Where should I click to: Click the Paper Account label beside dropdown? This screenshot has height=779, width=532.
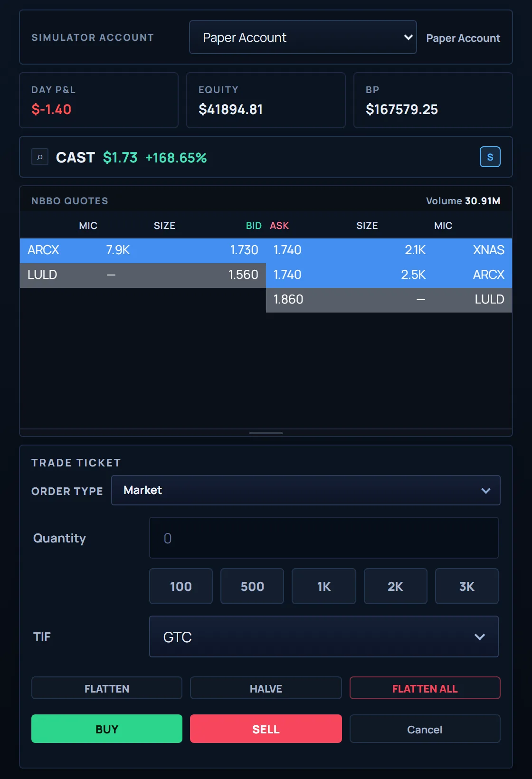(463, 38)
